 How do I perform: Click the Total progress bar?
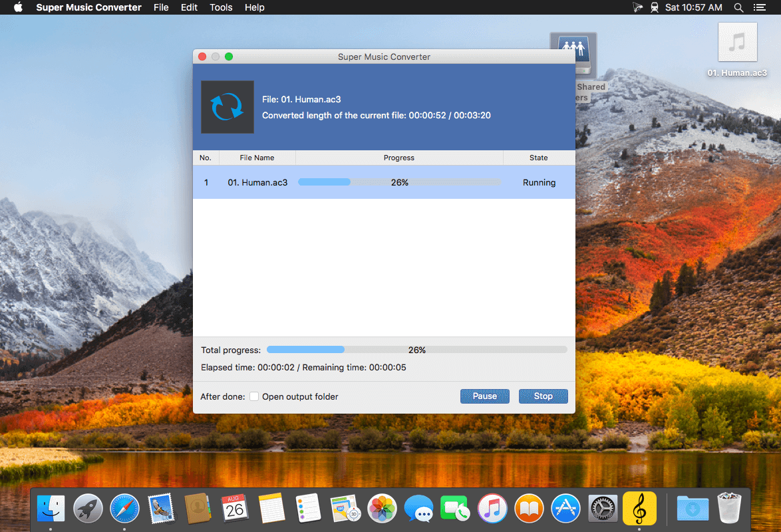(x=417, y=350)
